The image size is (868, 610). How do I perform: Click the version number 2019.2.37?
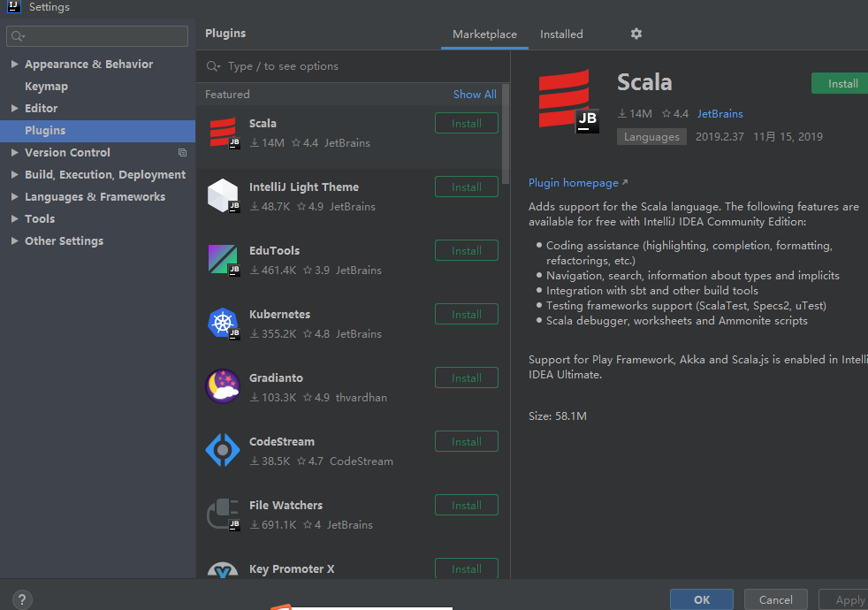click(x=720, y=137)
